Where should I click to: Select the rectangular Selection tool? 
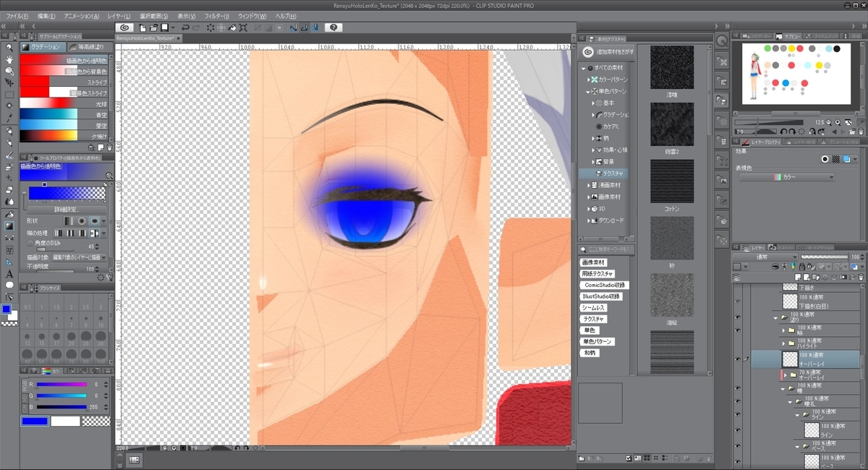(x=9, y=95)
